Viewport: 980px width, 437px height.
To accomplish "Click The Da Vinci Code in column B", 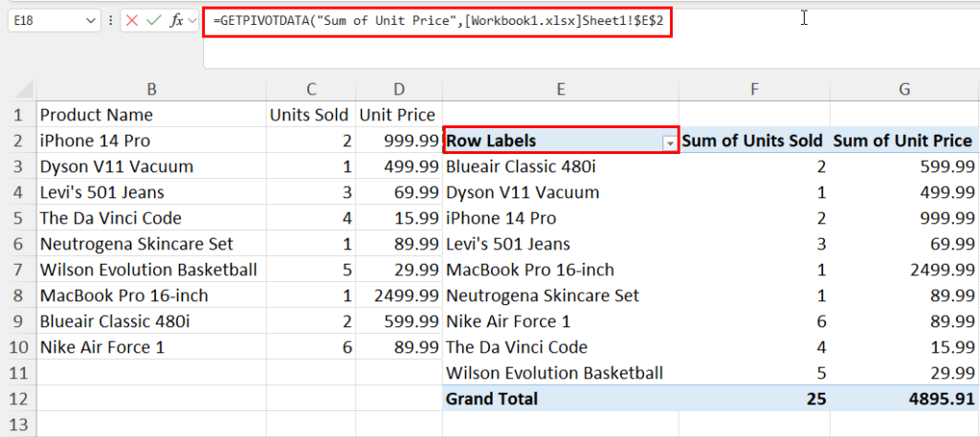I will tap(151, 218).
